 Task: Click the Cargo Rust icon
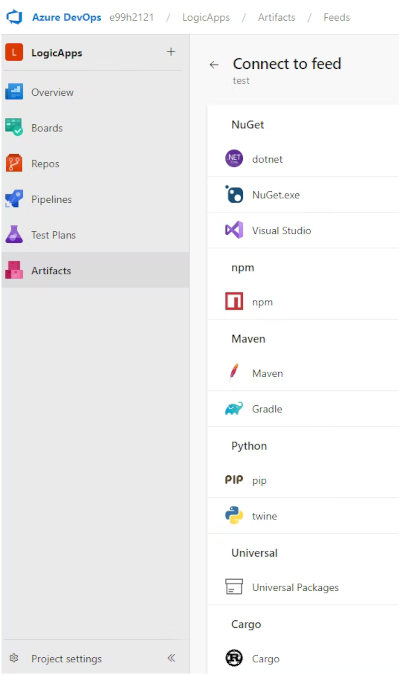coord(234,658)
